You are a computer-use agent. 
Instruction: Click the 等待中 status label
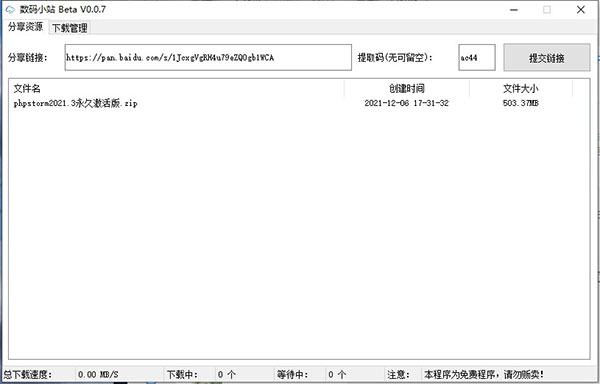pos(292,374)
